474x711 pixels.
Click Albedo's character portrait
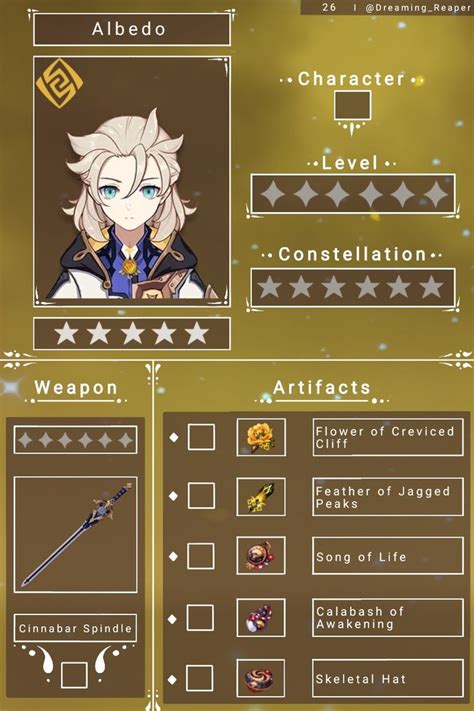tap(132, 181)
